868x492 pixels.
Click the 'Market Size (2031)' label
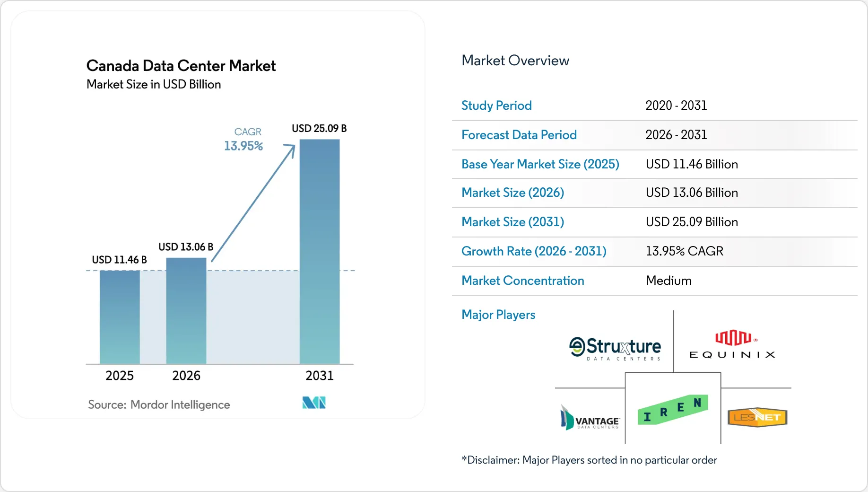point(513,222)
